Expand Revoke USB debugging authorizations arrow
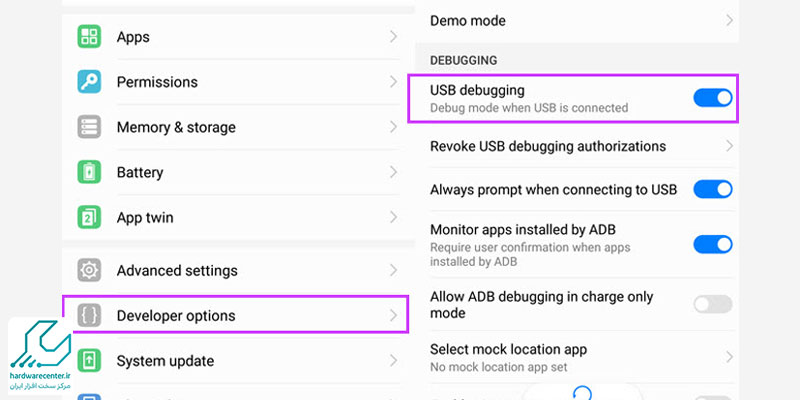The width and height of the screenshot is (800, 400). pyautogui.click(x=730, y=146)
